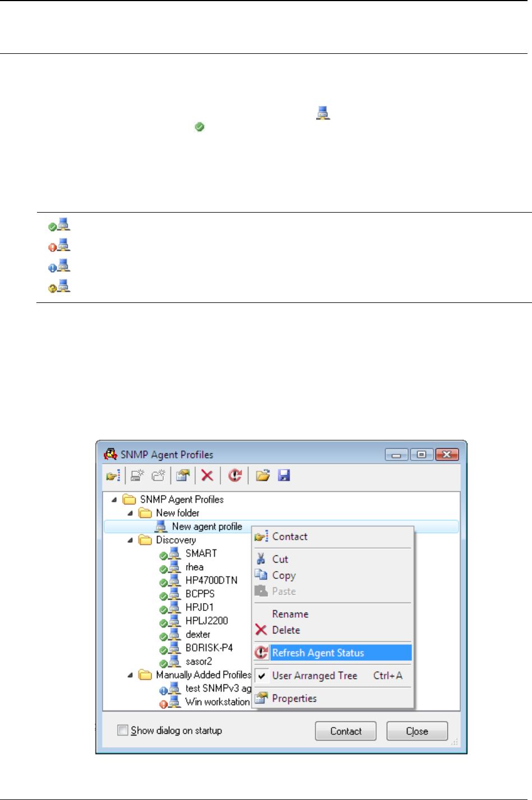
Task: Click the SMART agent computer icon
Action: point(174,553)
